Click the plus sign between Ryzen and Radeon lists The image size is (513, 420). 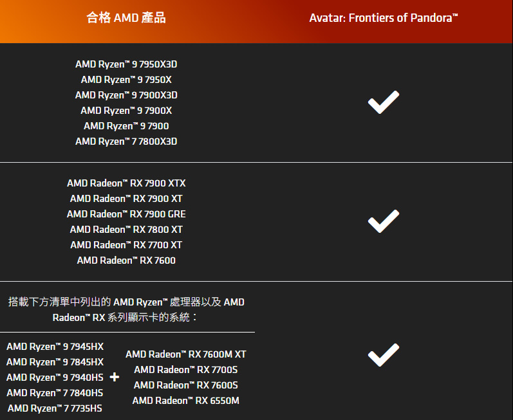coord(115,377)
